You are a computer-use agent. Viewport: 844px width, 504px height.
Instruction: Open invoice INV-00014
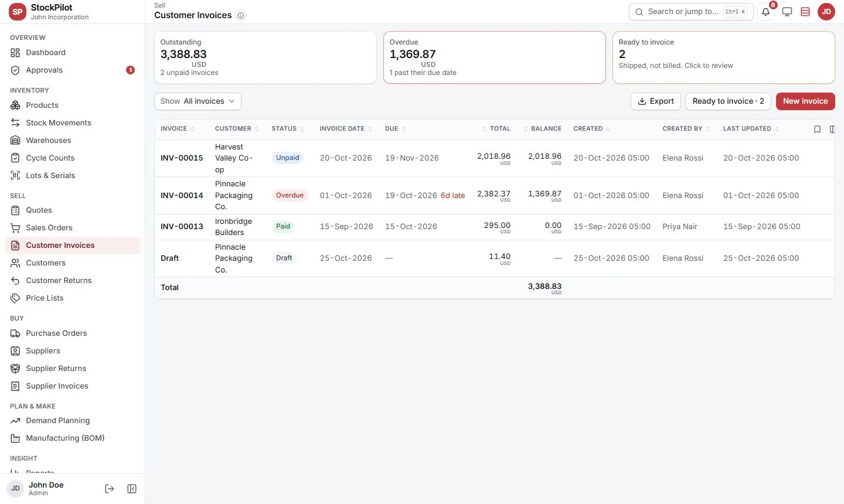pos(182,196)
